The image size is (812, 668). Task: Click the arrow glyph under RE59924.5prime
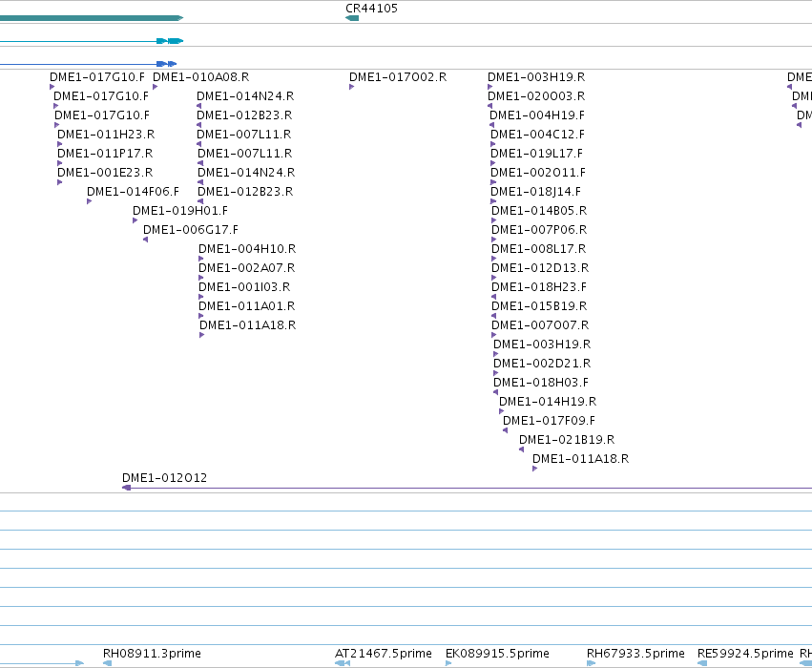click(x=702, y=663)
